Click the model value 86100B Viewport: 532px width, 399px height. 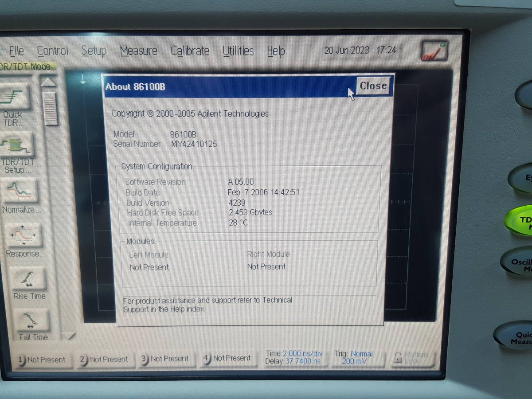[x=183, y=134]
